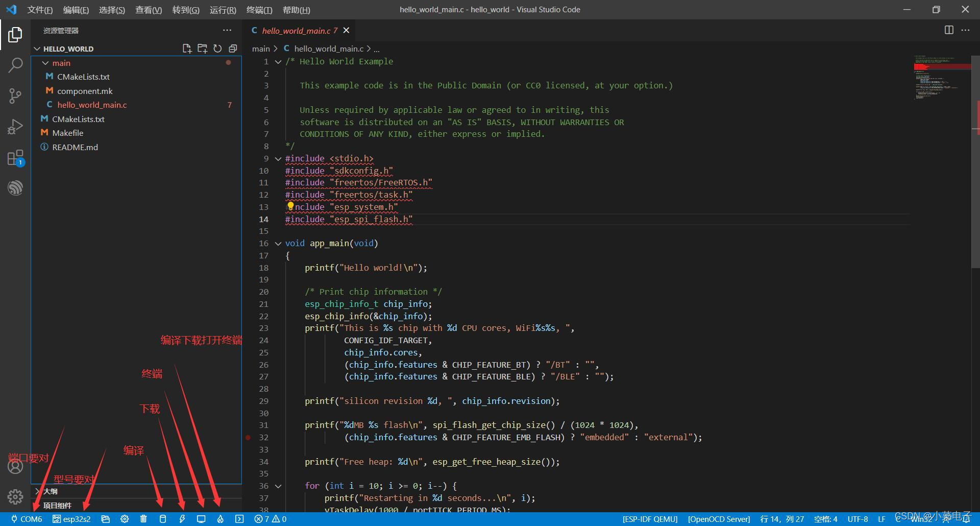This screenshot has width=980, height=526.
Task: Open the errors and warnings count in status bar
Action: click(x=271, y=519)
